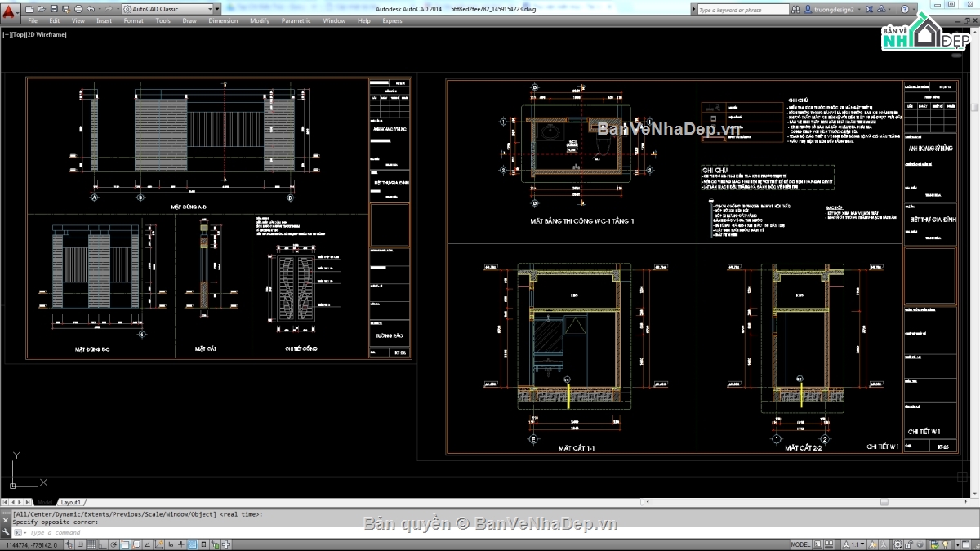The image size is (980, 551).
Task: Toggle Polar Tracking in status bar
Action: coord(113,544)
